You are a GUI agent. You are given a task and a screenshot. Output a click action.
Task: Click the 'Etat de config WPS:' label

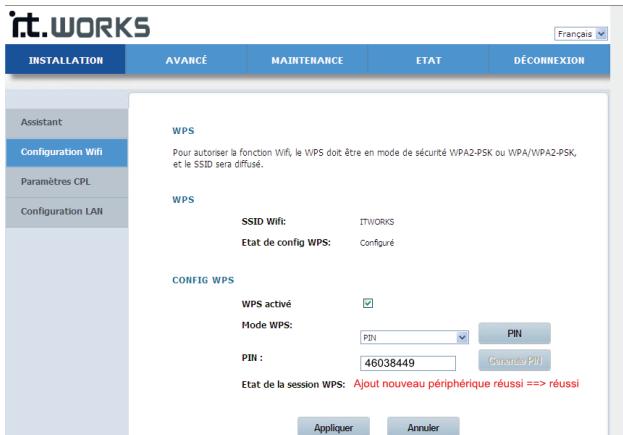click(286, 243)
